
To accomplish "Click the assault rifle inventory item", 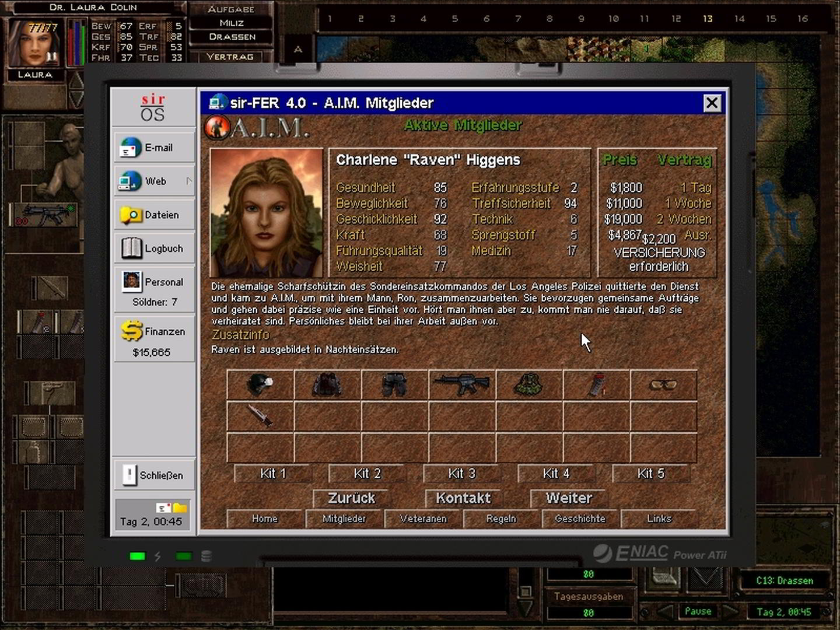I will tap(461, 385).
